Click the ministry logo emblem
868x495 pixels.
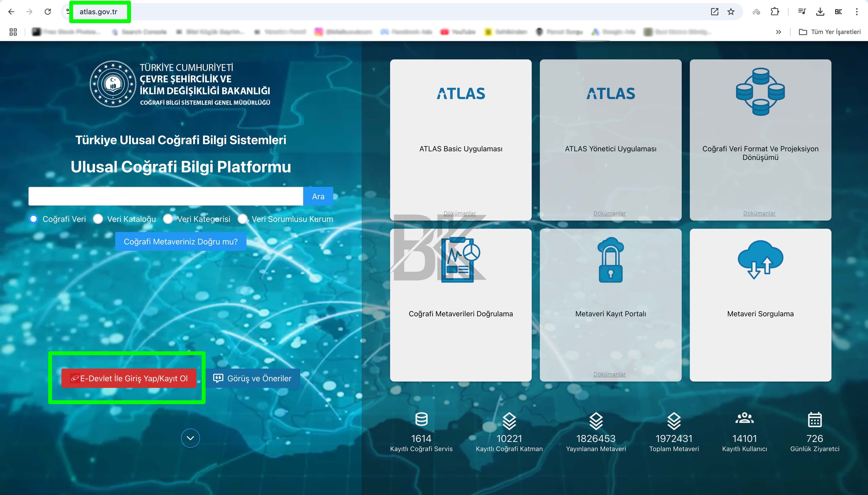[113, 84]
